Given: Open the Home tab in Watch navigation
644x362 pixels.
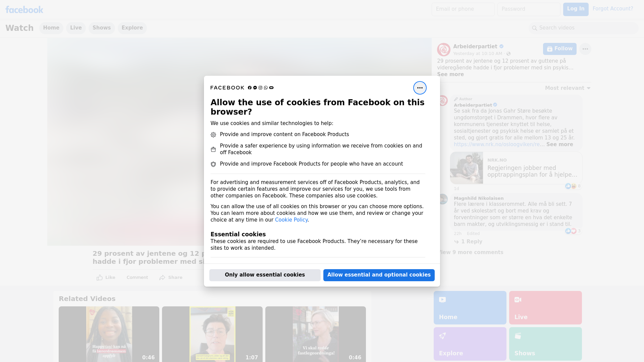Looking at the screenshot, I should point(51,28).
